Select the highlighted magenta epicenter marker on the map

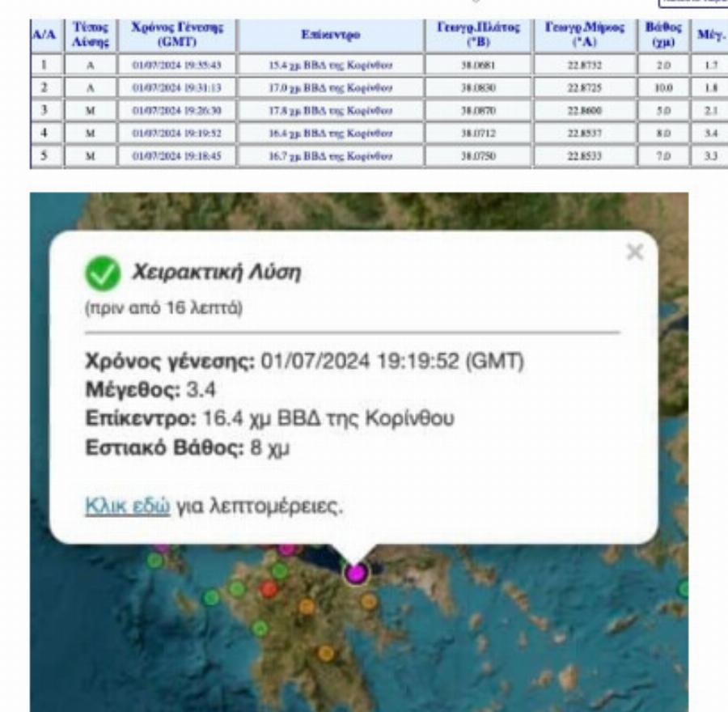click(x=356, y=573)
